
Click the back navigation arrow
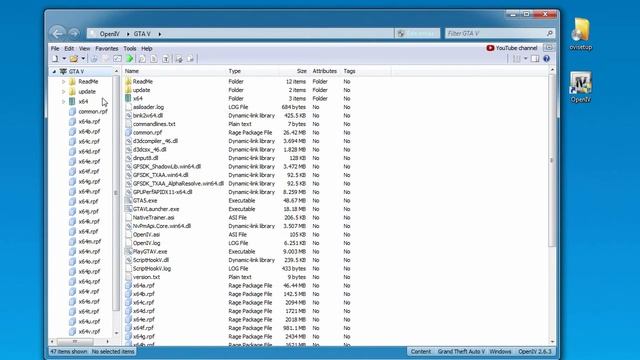coord(58,33)
